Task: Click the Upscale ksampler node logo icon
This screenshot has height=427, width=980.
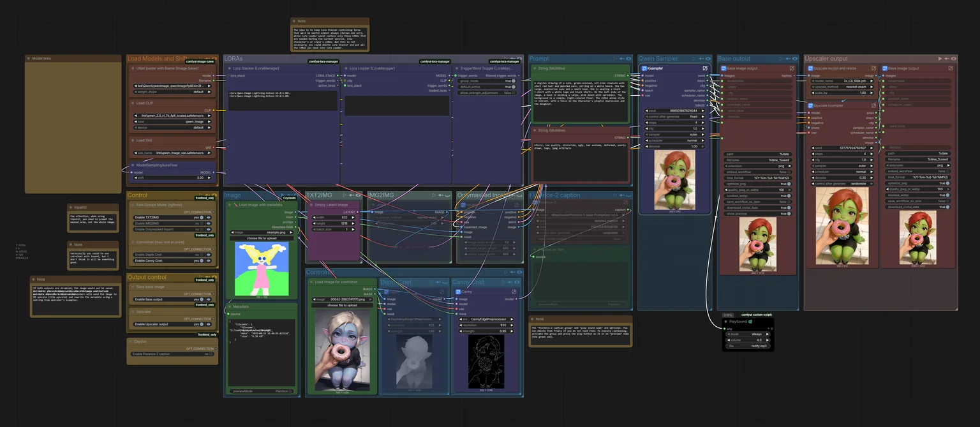Action: (x=810, y=105)
